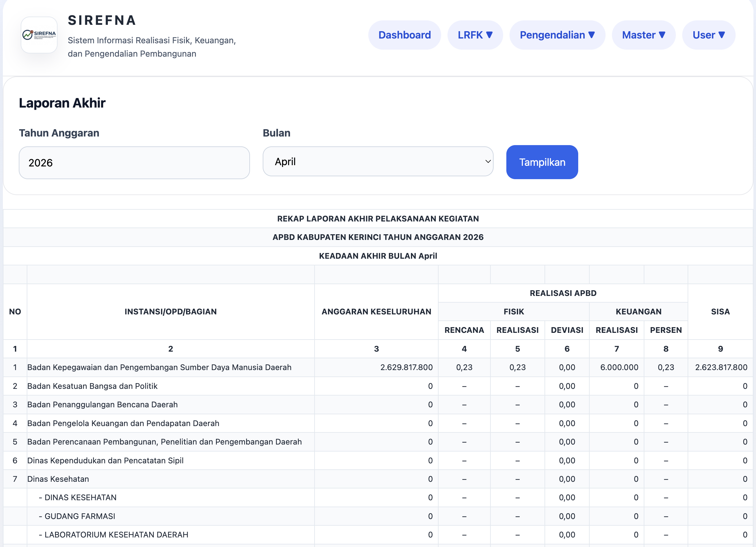Select the Dinas Kesehatan row name
756x547 pixels.
click(x=58, y=479)
